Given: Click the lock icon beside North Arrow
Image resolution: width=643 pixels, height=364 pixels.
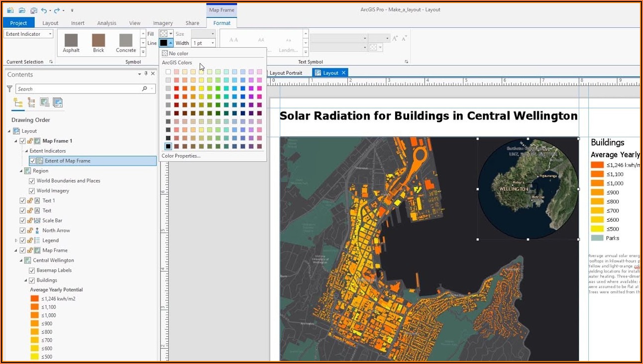Looking at the screenshot, I should coord(30,231).
